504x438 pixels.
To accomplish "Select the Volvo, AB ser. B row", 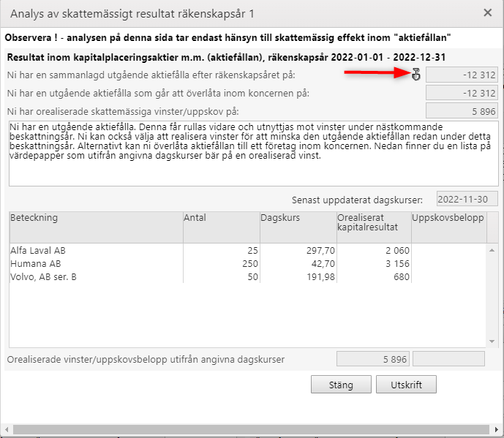I will [247, 276].
